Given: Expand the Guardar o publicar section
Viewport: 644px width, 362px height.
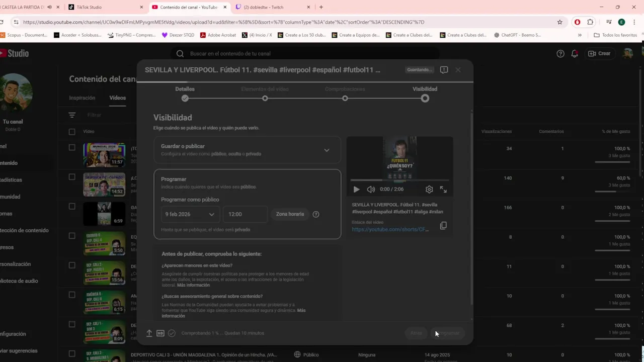Looking at the screenshot, I should click(x=247, y=150).
